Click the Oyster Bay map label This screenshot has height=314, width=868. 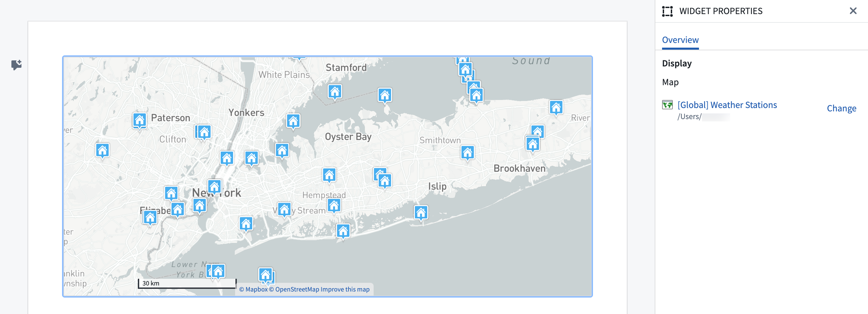(348, 137)
